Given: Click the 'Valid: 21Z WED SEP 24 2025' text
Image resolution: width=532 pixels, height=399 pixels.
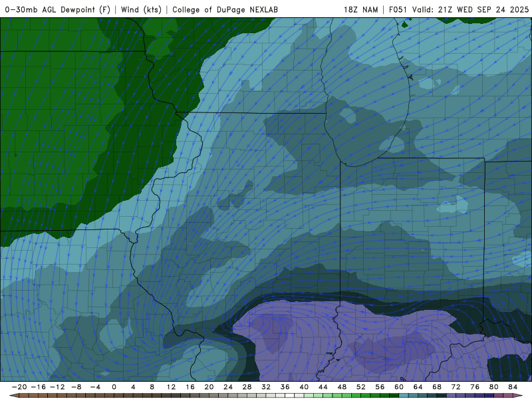Looking at the screenshot, I should 471,9.
